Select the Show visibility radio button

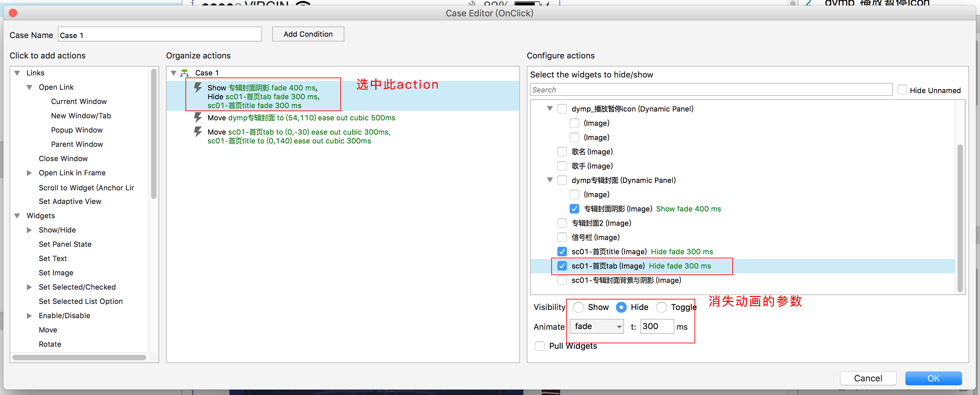point(578,307)
